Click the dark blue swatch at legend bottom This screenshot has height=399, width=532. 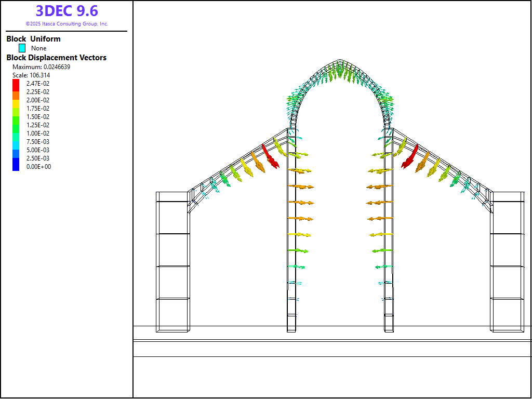(16, 167)
